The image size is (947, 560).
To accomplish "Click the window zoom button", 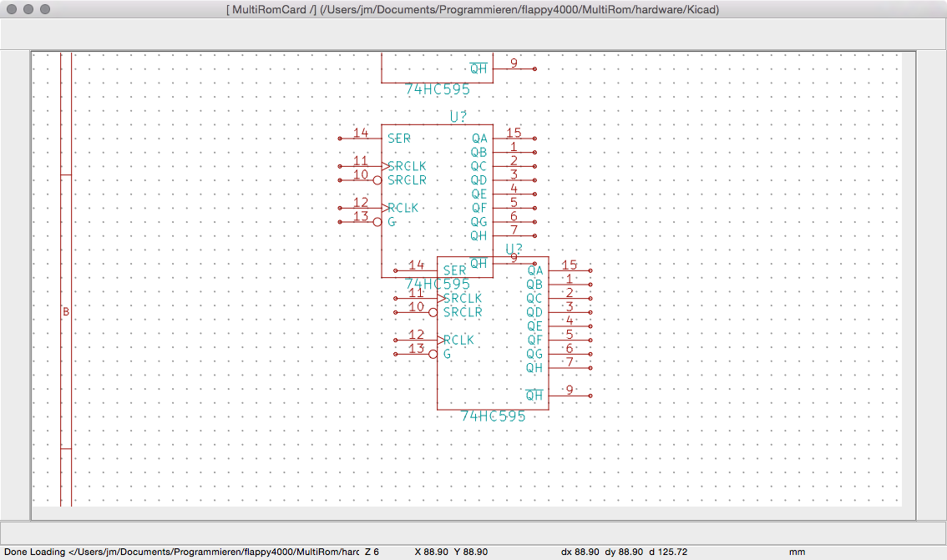I will [45, 9].
